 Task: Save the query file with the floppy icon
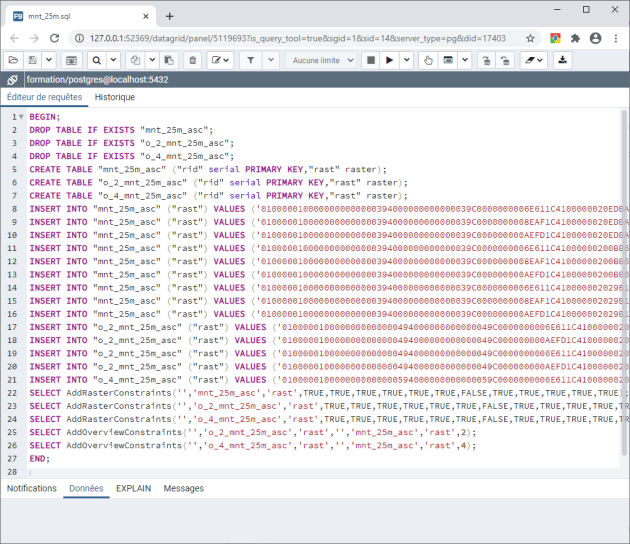[33, 60]
